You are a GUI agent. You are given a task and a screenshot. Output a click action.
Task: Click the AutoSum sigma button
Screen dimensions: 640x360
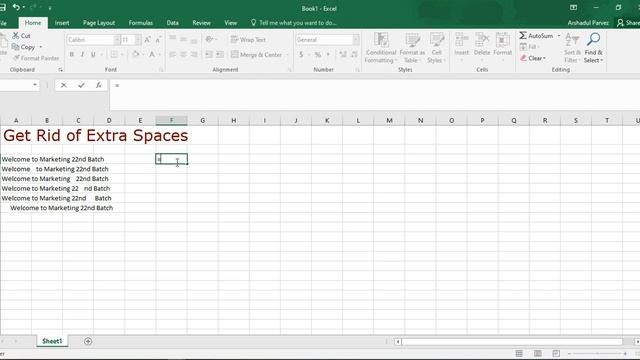point(536,36)
